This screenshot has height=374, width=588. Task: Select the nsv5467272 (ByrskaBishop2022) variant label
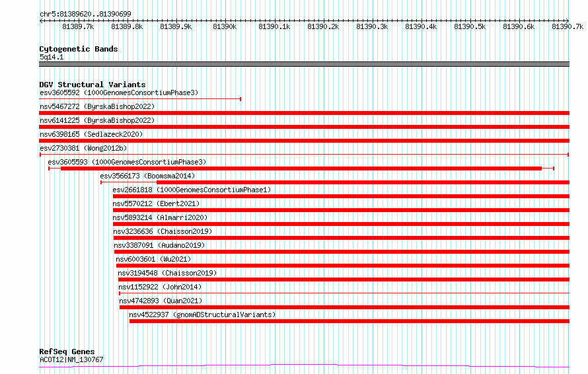pyautogui.click(x=97, y=106)
